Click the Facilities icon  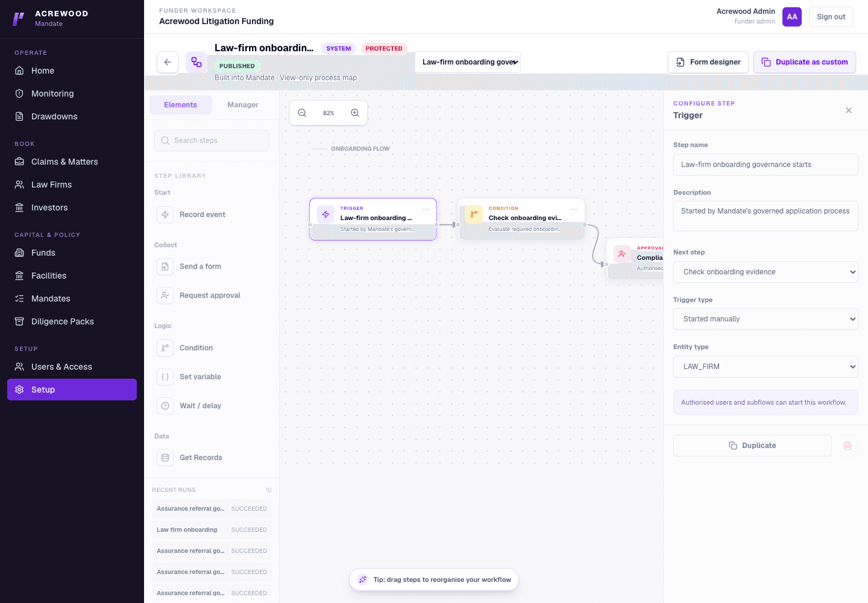(x=19, y=276)
